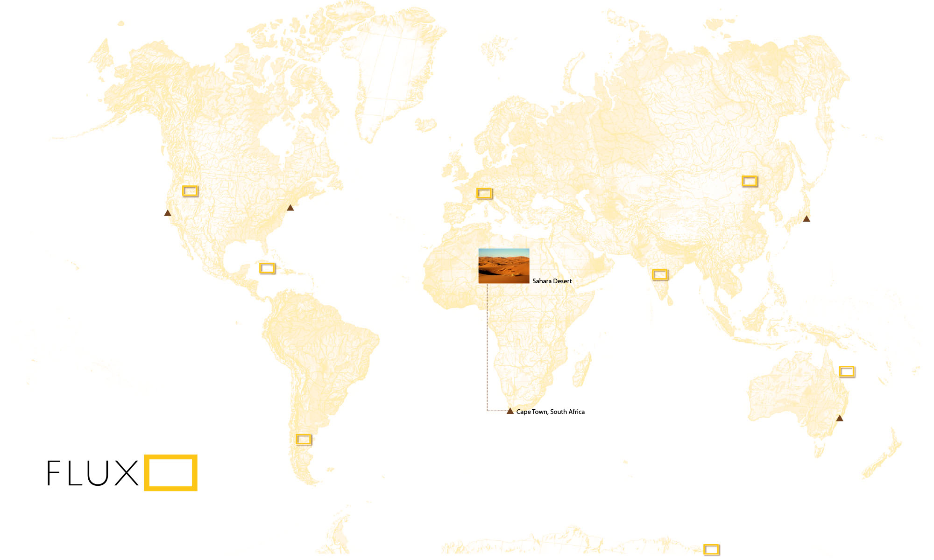Click the large yellow rectangle in FLUX logo
The image size is (934, 560).
[x=170, y=473]
